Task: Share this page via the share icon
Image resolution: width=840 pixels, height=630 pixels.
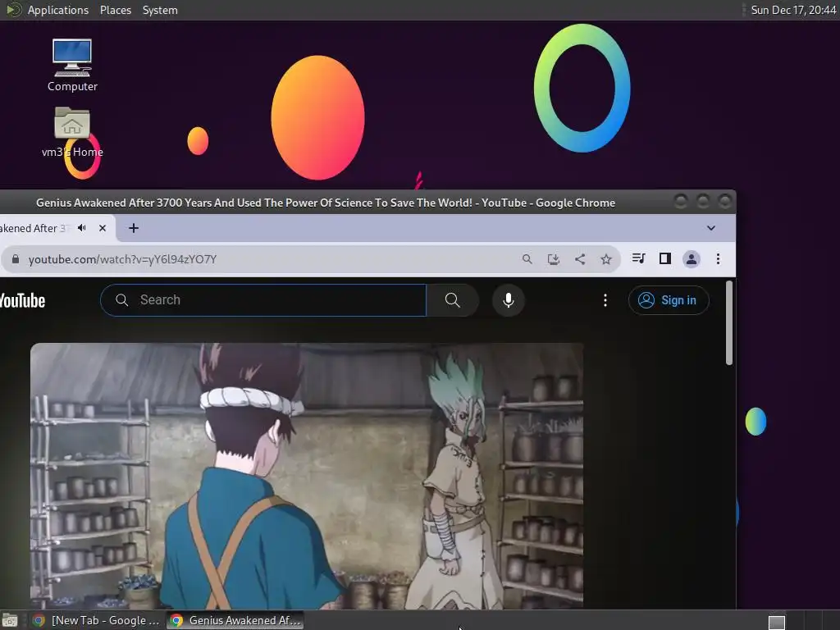Action: (x=580, y=259)
